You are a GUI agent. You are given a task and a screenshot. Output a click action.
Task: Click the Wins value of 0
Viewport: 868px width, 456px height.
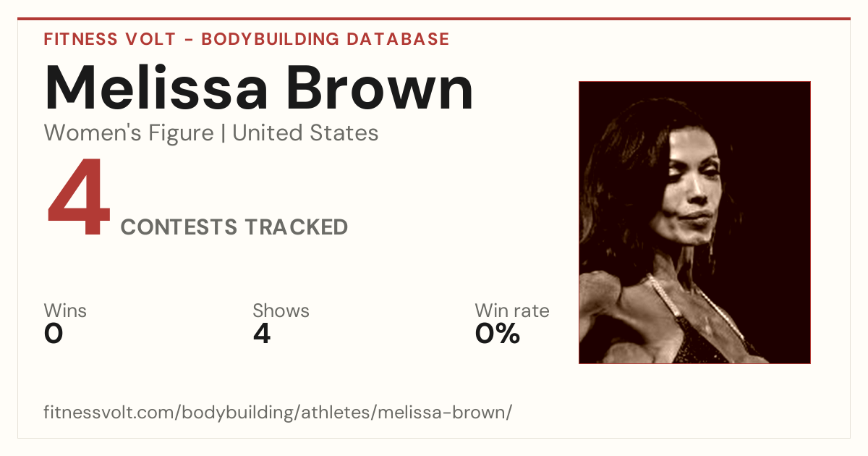[54, 334]
